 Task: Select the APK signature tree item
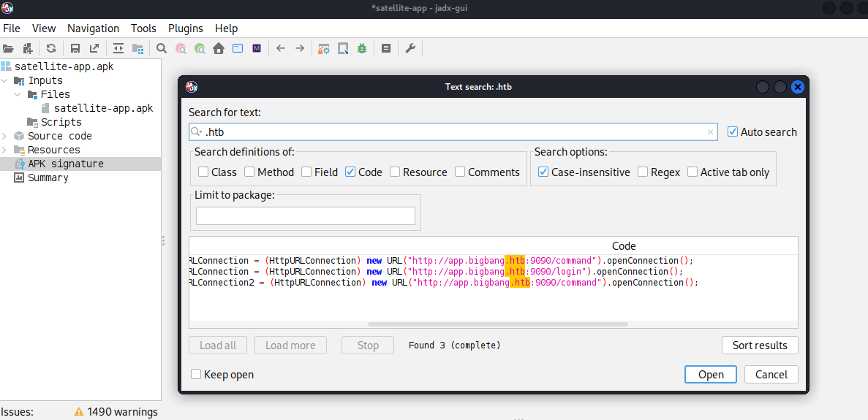point(59,164)
